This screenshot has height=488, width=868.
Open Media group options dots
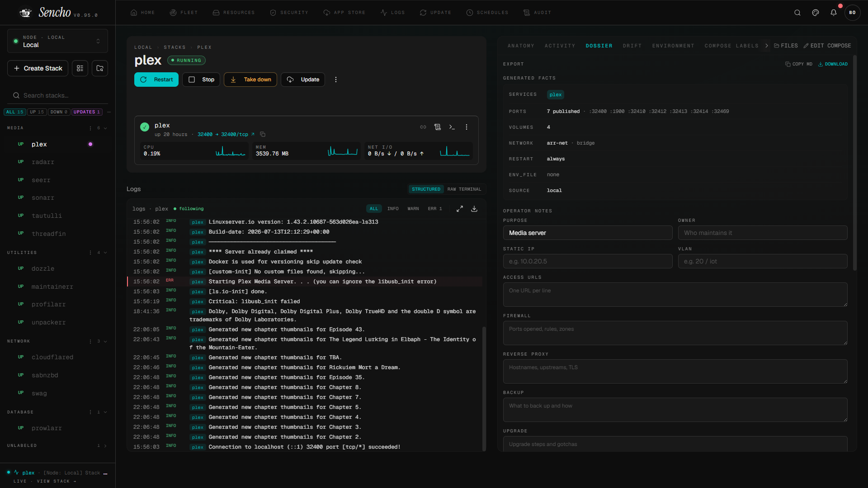click(x=90, y=128)
